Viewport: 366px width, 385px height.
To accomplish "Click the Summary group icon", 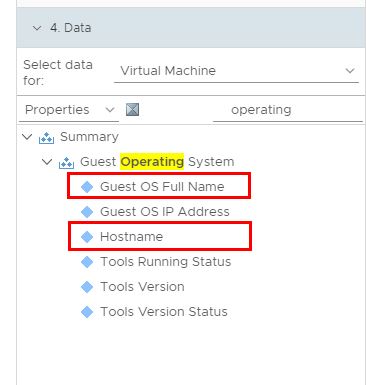I will [x=46, y=137].
